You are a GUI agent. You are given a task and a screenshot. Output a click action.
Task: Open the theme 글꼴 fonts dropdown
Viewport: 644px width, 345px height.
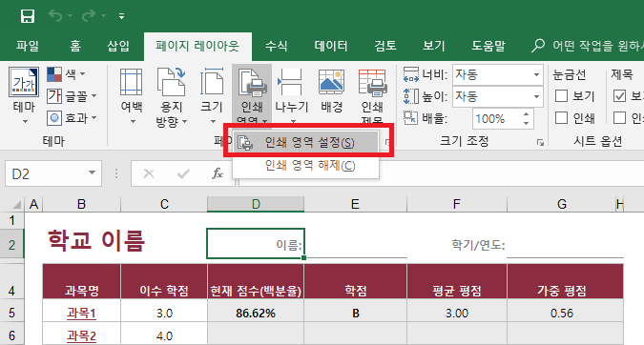click(72, 96)
